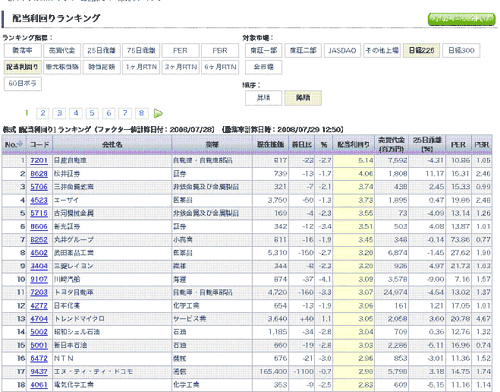
Task: Open stock code 7203 link
Action: 39,293
